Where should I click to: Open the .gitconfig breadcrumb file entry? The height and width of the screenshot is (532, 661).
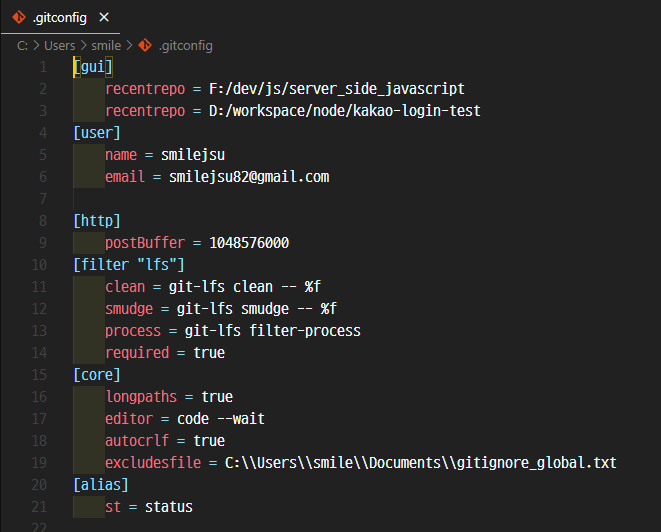click(x=185, y=46)
